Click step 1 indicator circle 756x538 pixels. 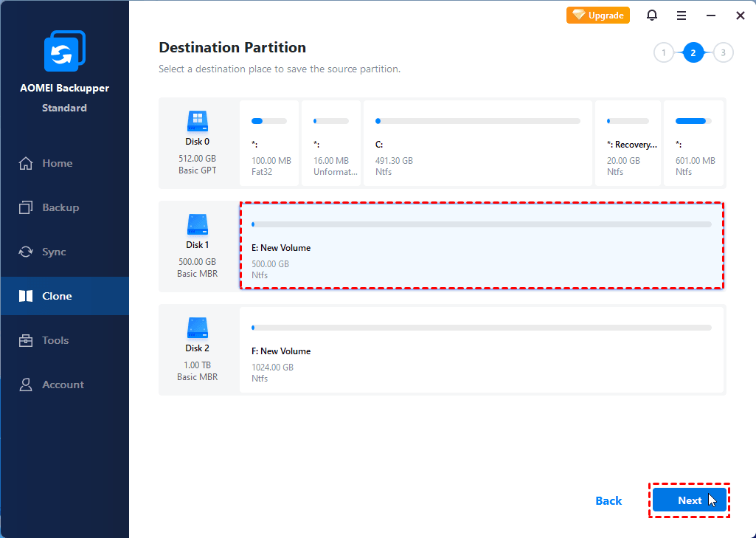[x=664, y=52]
